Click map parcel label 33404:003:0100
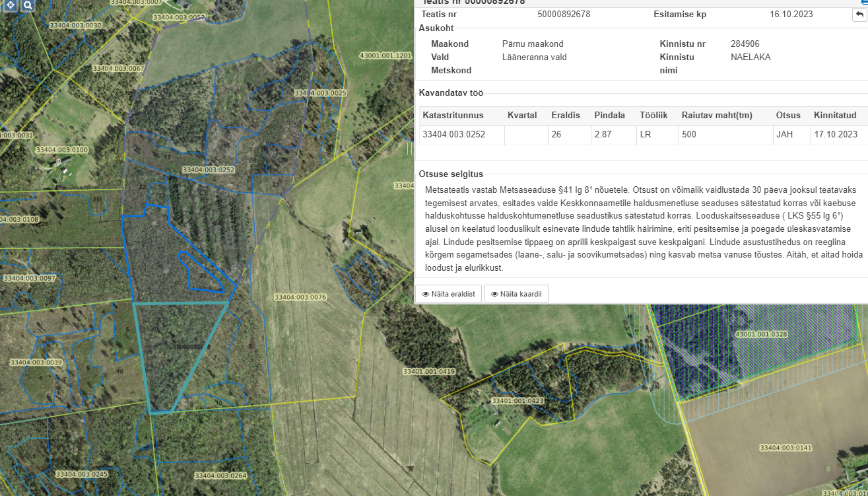Image resolution: width=868 pixels, height=496 pixels. [x=62, y=151]
